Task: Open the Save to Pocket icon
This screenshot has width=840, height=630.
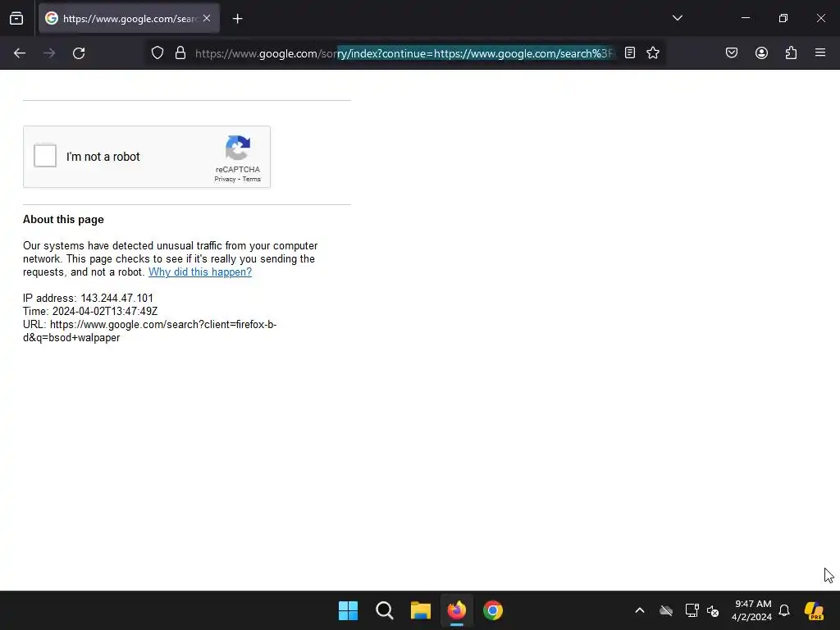Action: pyautogui.click(x=732, y=53)
